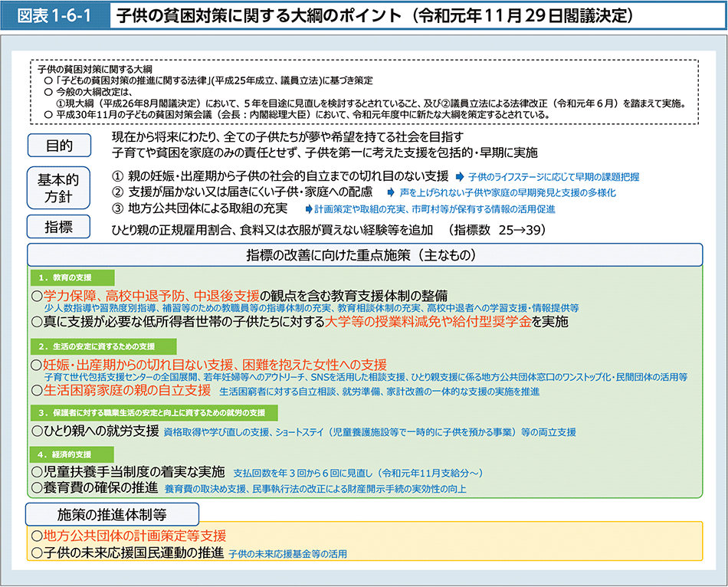This screenshot has height=587, width=728.
Task: Click the blue arrow before 子供のライフステージ
Action: click(x=460, y=176)
